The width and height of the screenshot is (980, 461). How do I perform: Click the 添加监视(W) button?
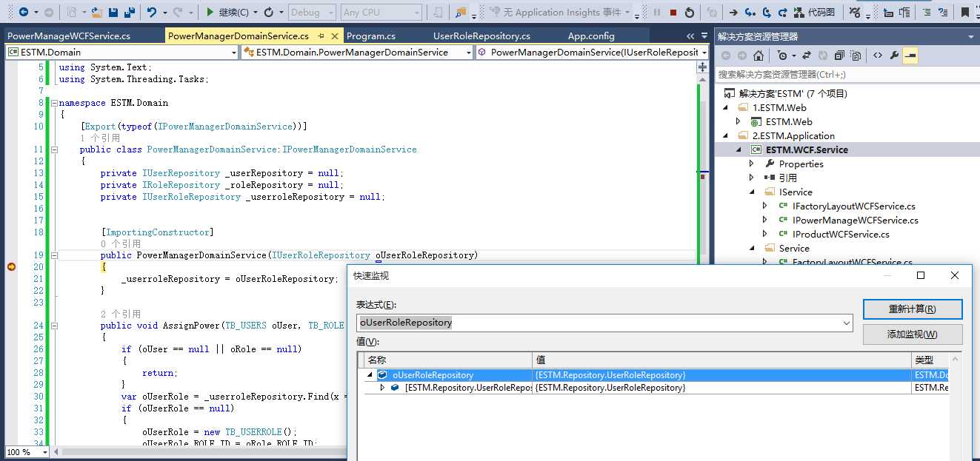pyautogui.click(x=912, y=334)
